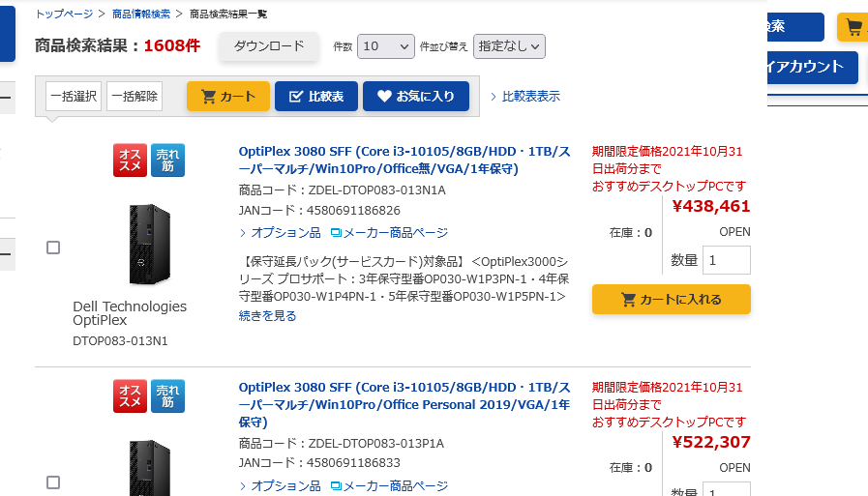The image size is (868, 496).
Task: Open the 件数 per-page dropdown
Action: pyautogui.click(x=385, y=46)
